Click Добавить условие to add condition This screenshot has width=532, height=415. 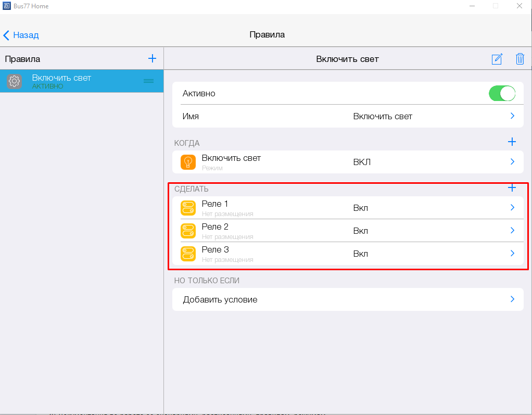[220, 299]
